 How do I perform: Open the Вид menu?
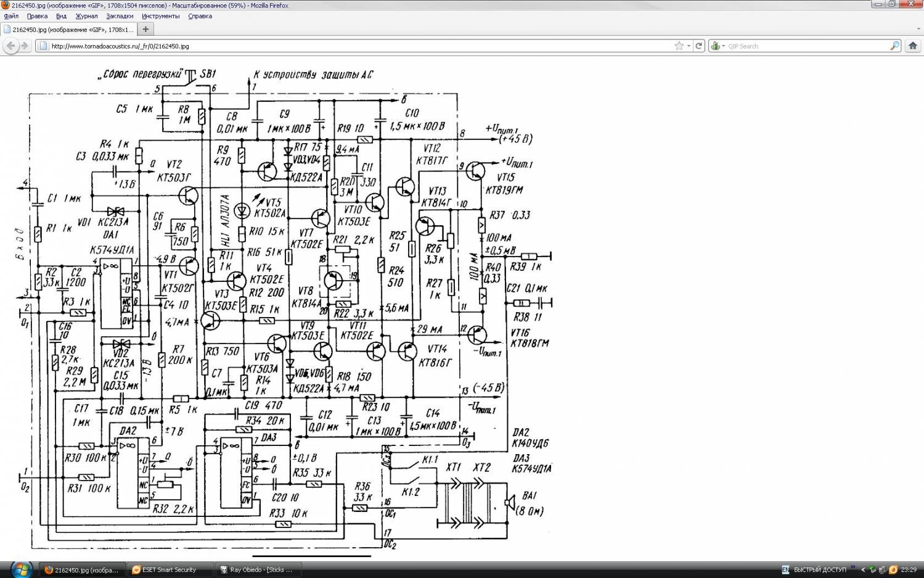click(x=61, y=16)
